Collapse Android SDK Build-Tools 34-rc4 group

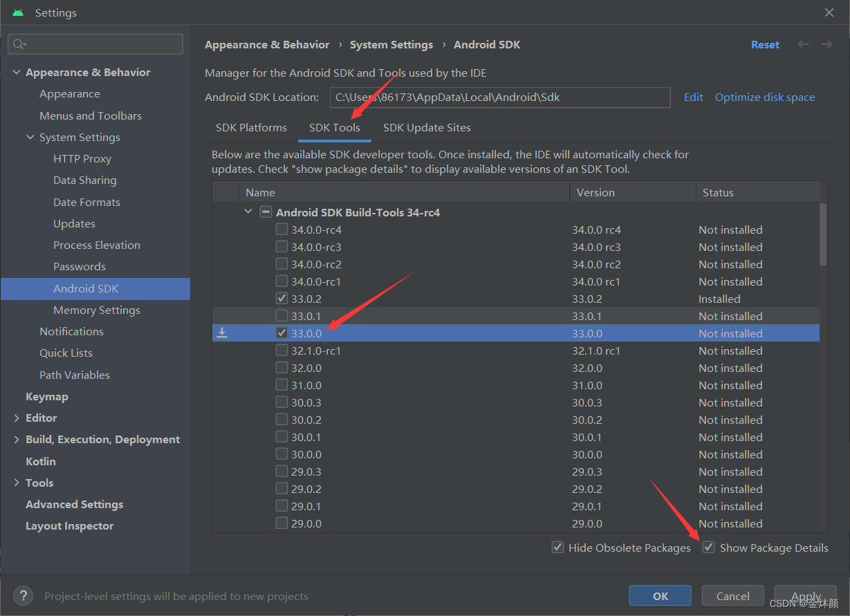click(x=248, y=212)
